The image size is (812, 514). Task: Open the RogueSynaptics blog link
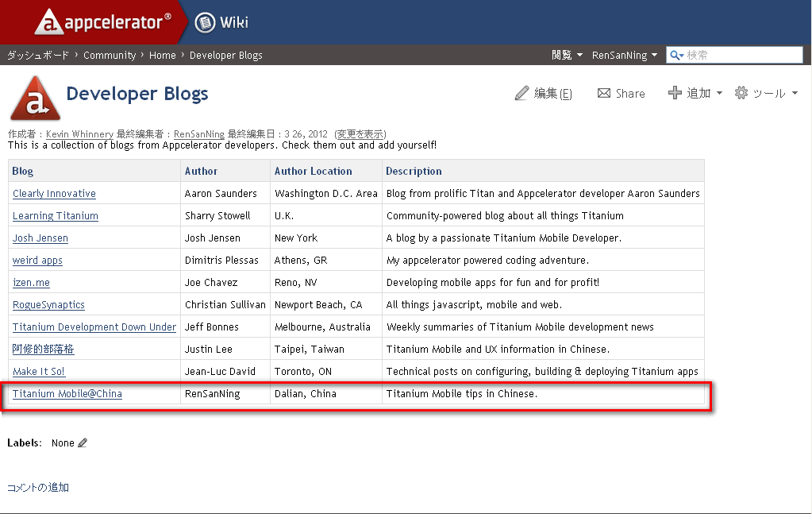click(48, 305)
